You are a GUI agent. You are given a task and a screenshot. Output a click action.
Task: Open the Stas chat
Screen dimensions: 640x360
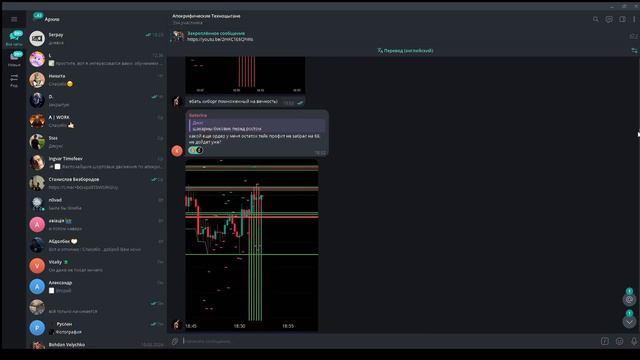click(97, 142)
